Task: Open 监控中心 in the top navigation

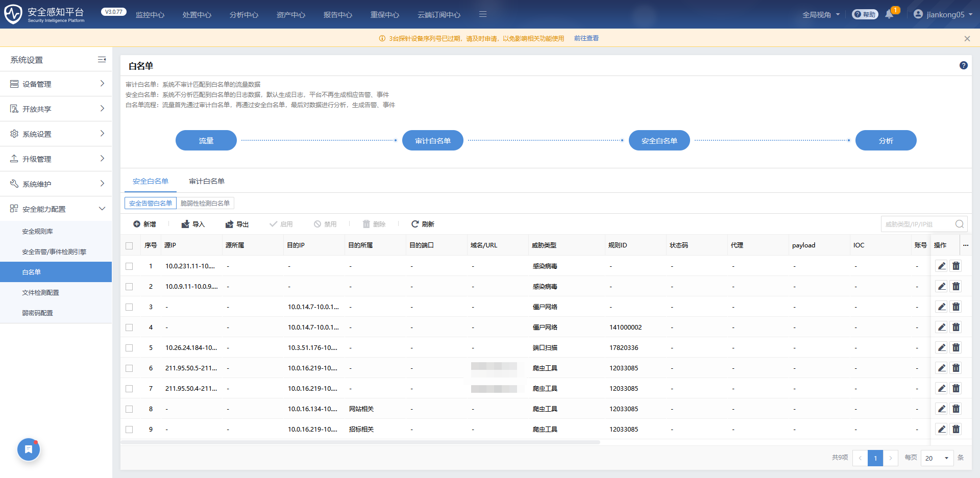Action: pyautogui.click(x=150, y=15)
